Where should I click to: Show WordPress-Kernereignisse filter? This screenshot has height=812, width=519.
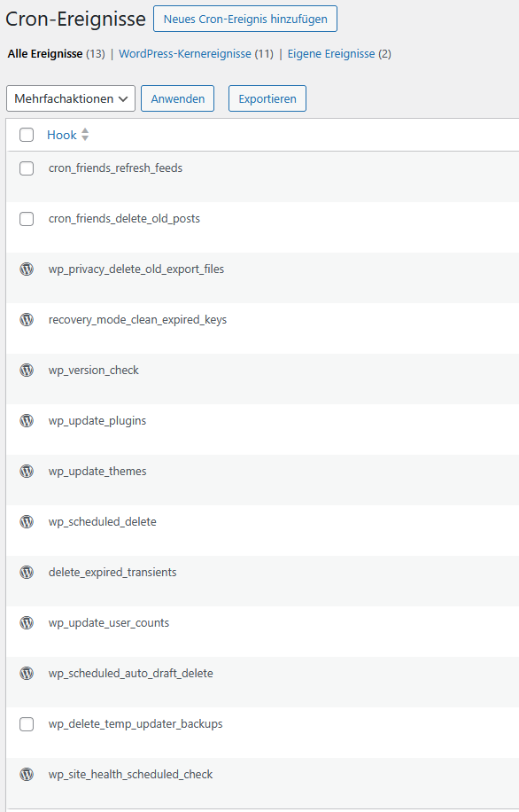(x=185, y=54)
